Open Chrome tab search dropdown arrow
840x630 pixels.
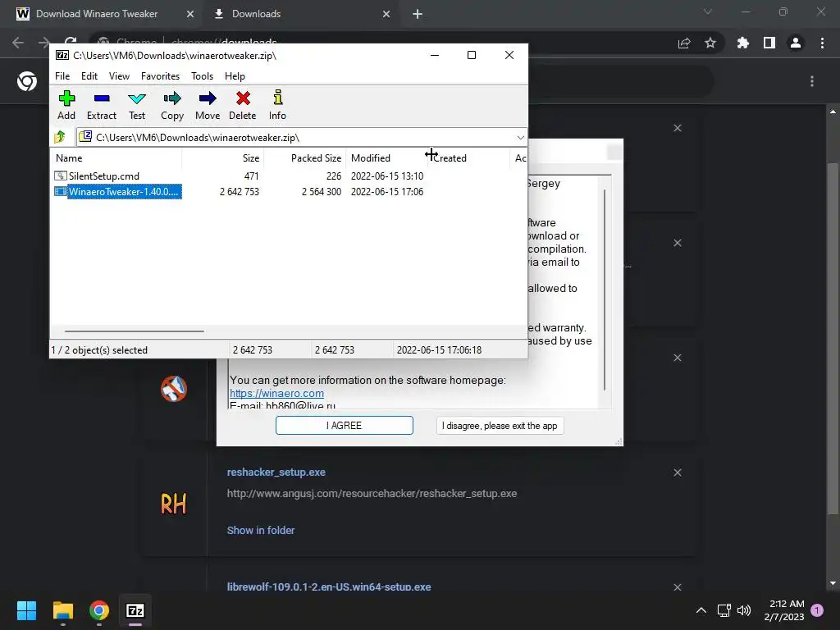coord(708,11)
